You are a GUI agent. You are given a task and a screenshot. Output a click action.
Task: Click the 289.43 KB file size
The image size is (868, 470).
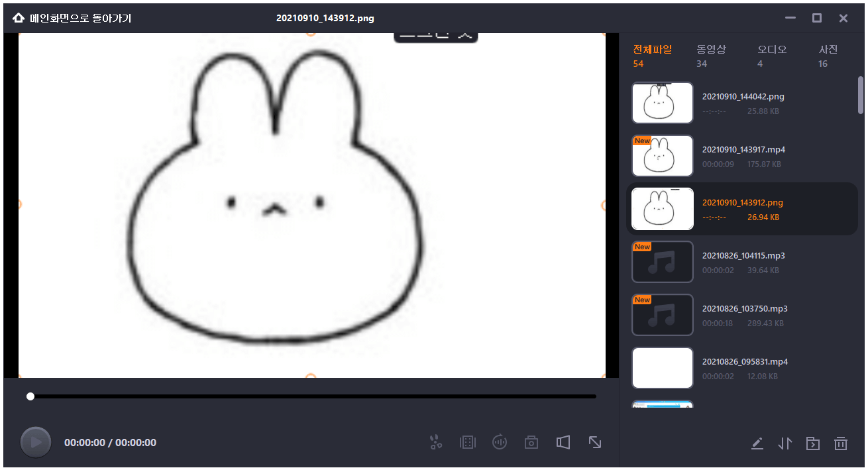[765, 323]
